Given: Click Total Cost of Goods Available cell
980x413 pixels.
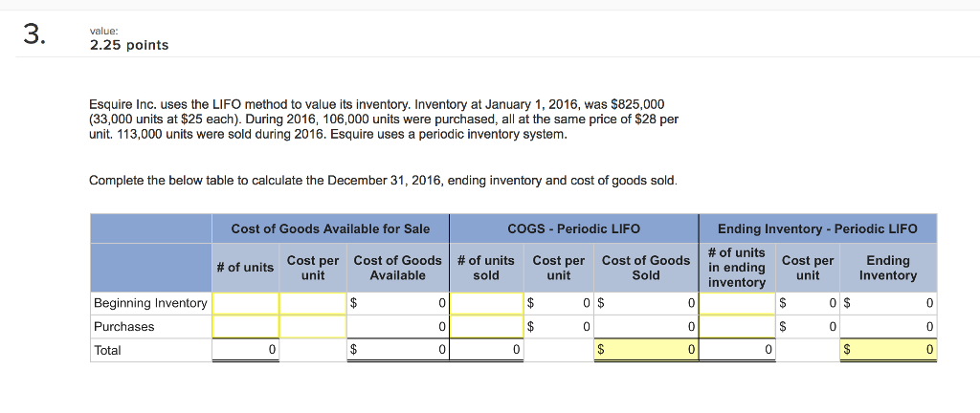Looking at the screenshot, I should [x=397, y=350].
